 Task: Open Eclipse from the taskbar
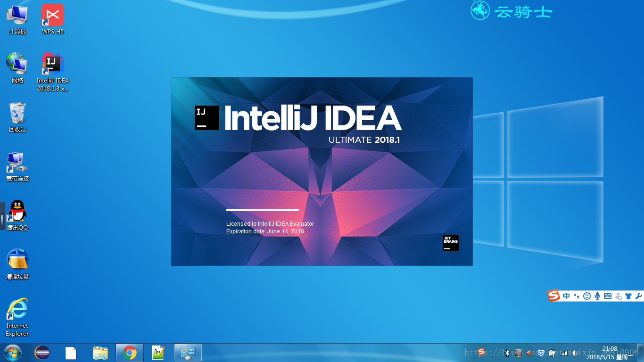pos(42,353)
